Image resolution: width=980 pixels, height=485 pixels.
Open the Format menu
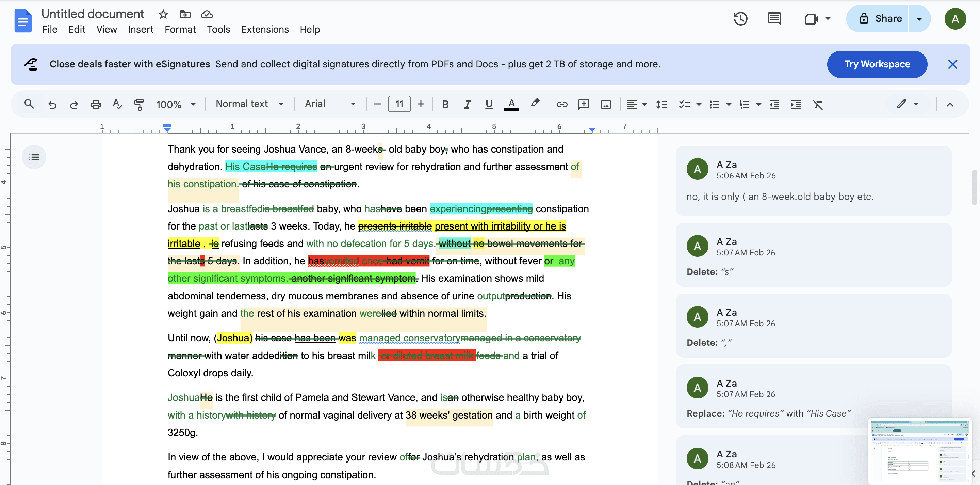[x=180, y=29]
